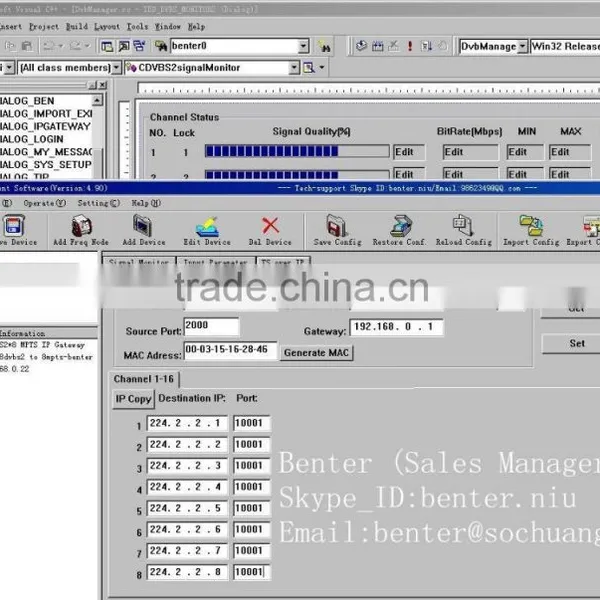Click Visual C++ Copy toolbar icon
The height and width of the screenshot is (600, 600).
(10, 46)
